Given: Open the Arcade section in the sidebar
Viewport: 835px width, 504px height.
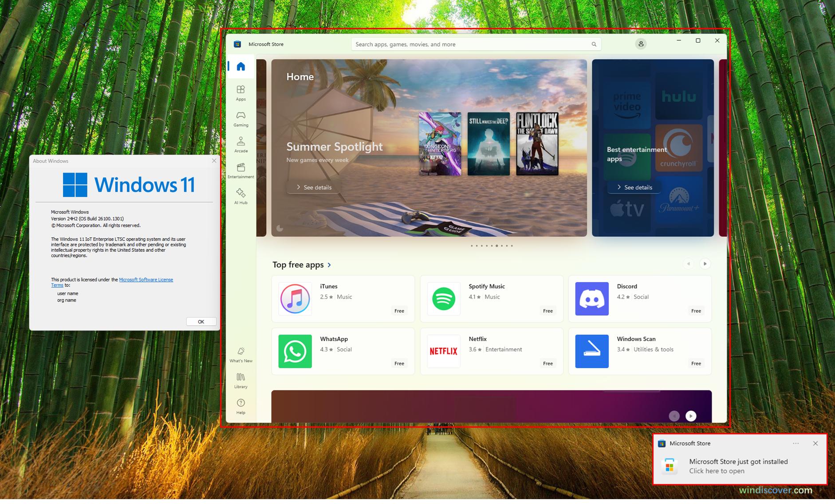Looking at the screenshot, I should [x=241, y=145].
